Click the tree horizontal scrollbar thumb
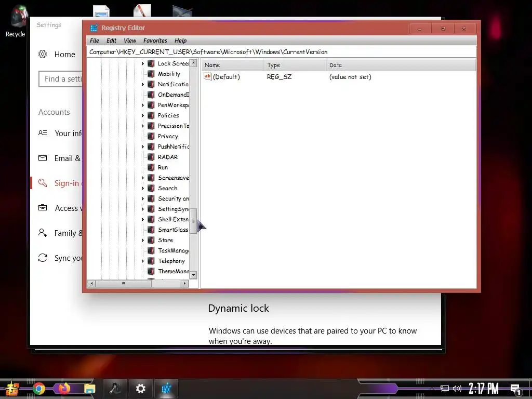Viewport: 532px width, 399px height. (x=124, y=283)
